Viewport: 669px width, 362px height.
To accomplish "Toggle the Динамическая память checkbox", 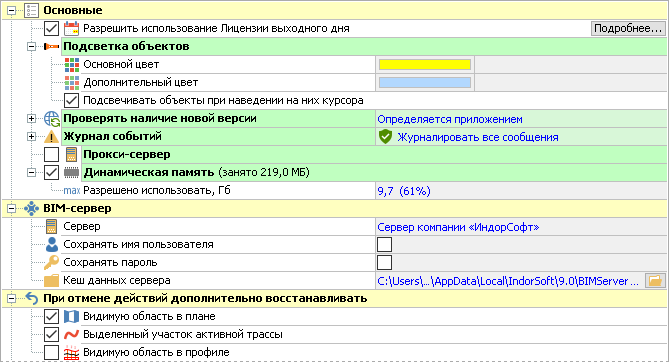I will pyautogui.click(x=52, y=172).
